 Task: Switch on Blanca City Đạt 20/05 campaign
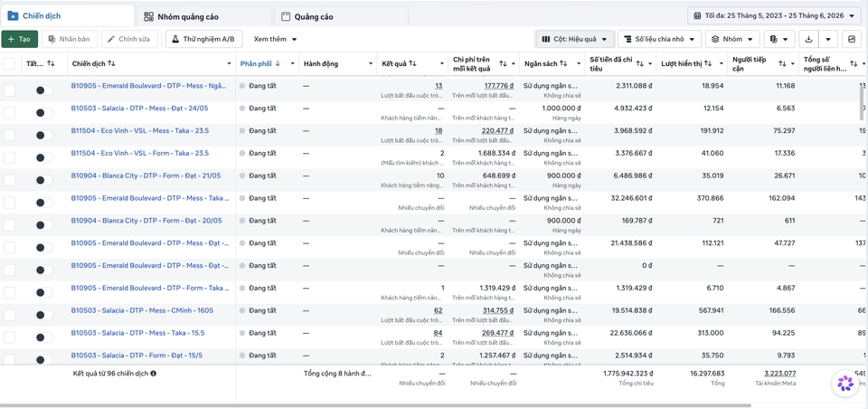pyautogui.click(x=43, y=225)
